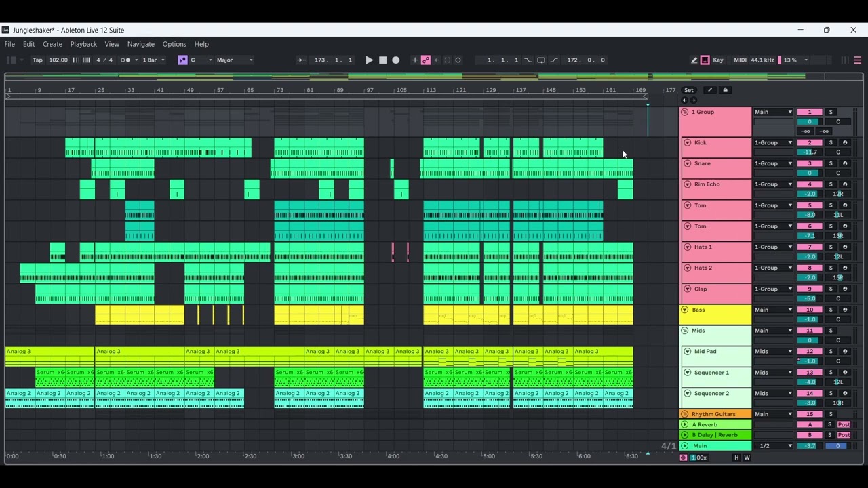Toggle Kick track activator 2
868x488 pixels.
tap(810, 143)
